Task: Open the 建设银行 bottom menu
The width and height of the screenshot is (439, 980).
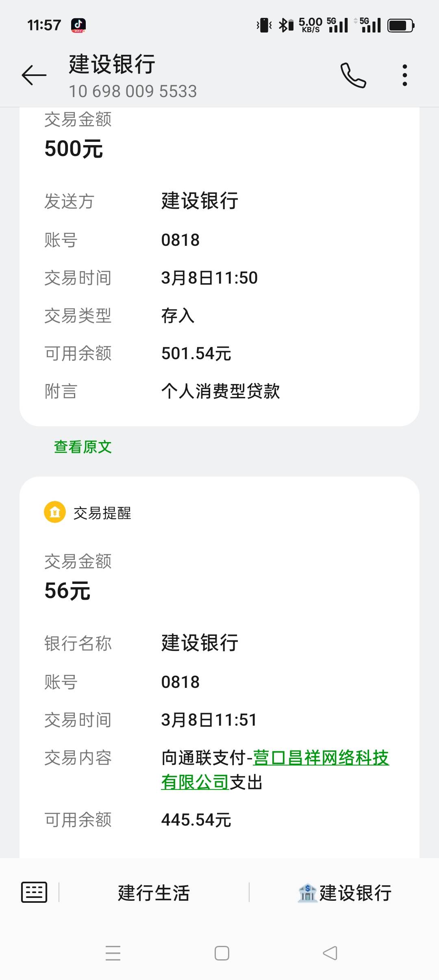Action: click(345, 893)
